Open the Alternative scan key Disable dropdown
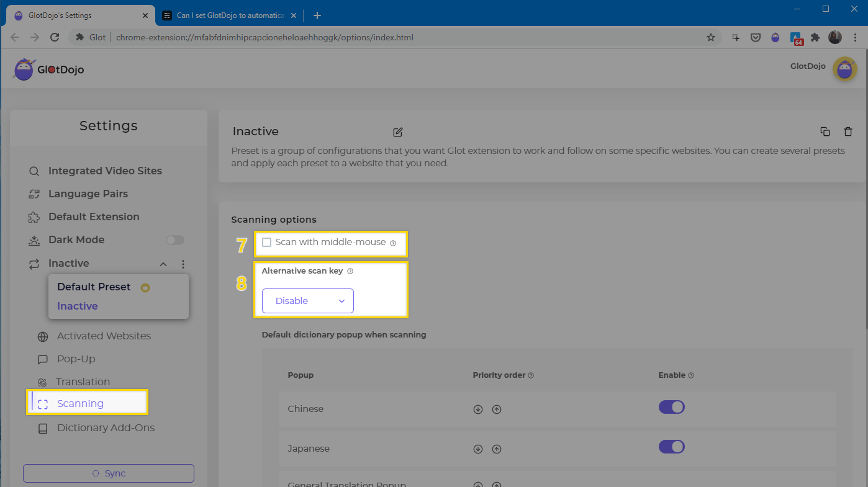This screenshot has width=868, height=487. [308, 301]
